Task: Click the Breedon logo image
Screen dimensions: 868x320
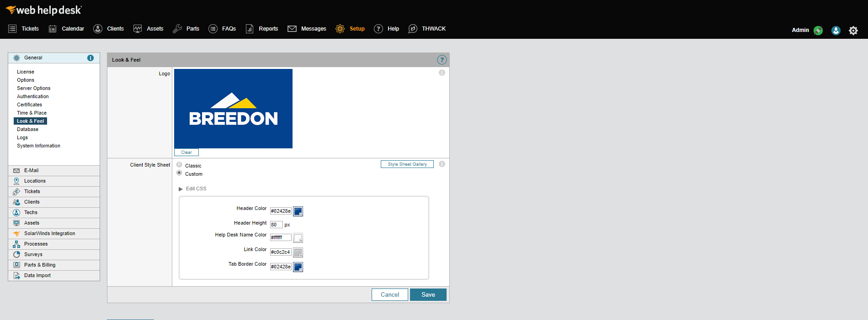Action: tap(233, 109)
